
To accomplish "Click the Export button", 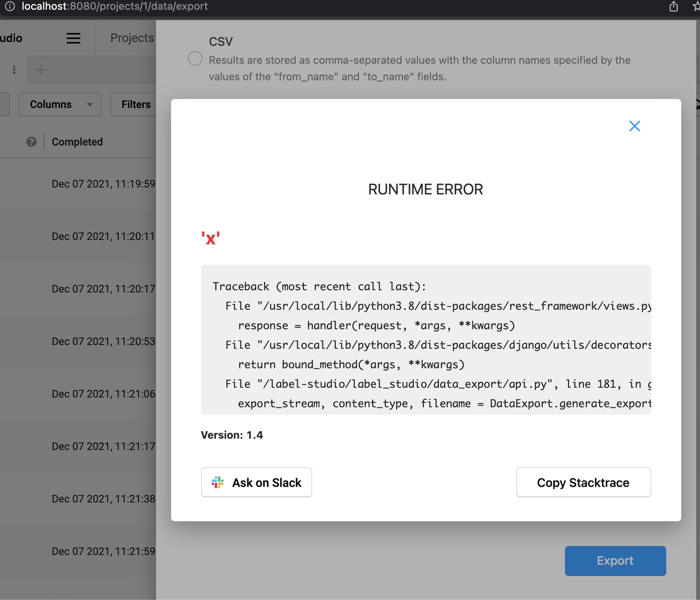I will click(x=615, y=561).
